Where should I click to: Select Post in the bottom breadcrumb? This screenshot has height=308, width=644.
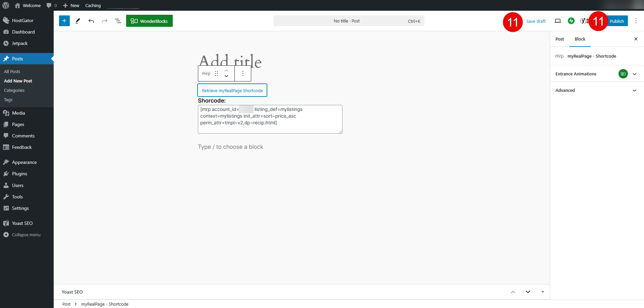(66, 304)
